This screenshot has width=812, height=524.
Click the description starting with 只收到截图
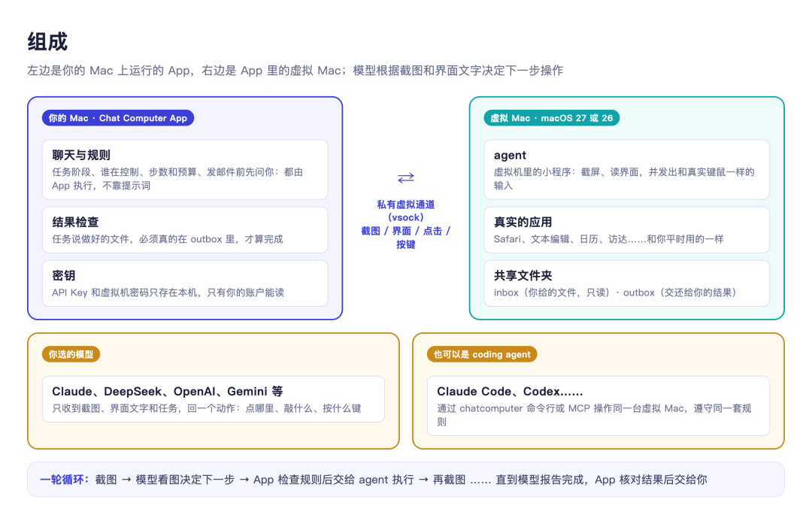(207, 408)
